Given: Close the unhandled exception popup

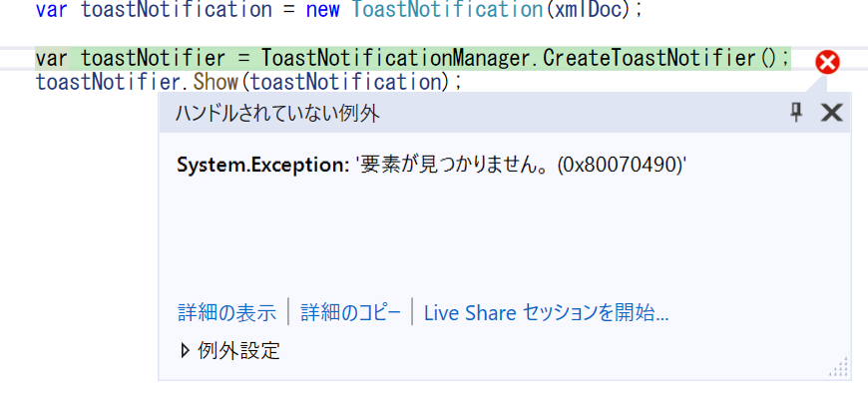Looking at the screenshot, I should click(831, 113).
